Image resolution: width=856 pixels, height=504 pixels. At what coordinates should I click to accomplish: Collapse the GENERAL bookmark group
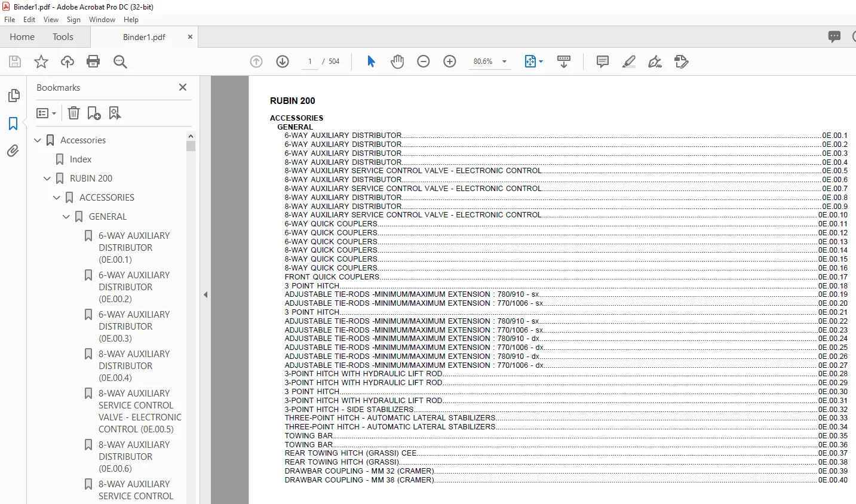point(66,217)
